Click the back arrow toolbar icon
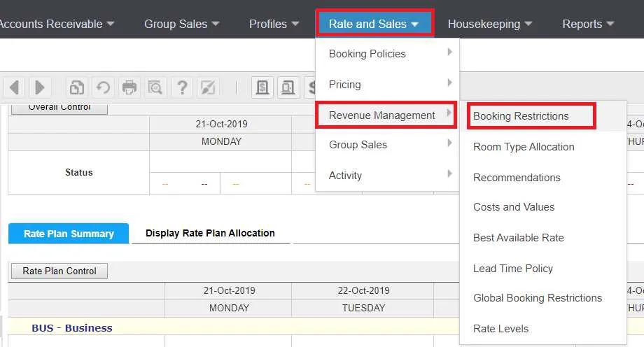Viewport: 644px width, 347px height. [x=15, y=87]
